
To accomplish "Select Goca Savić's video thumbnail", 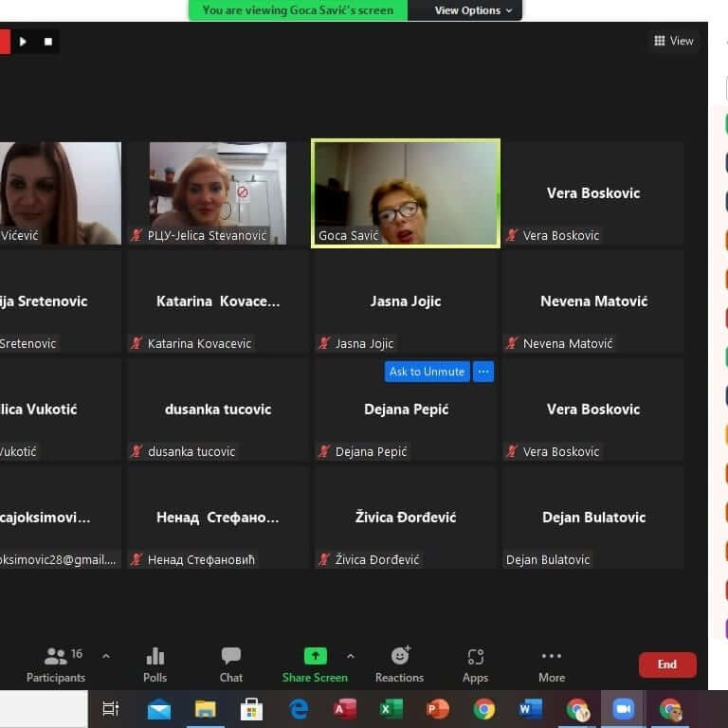I will (406, 193).
